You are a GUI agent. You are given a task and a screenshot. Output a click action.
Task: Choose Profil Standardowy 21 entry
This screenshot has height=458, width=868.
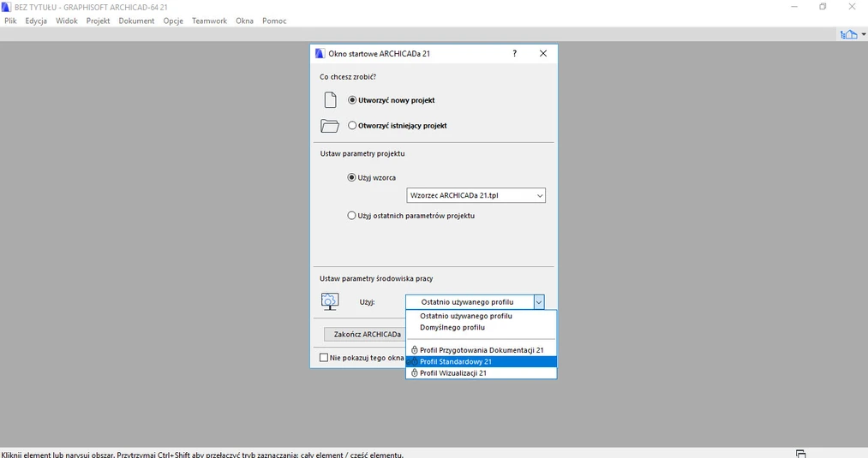[x=481, y=362]
